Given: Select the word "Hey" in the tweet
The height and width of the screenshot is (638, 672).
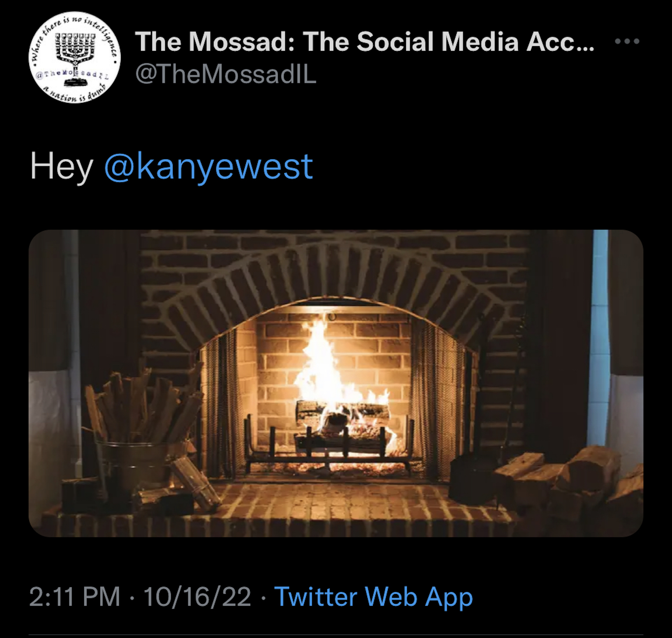Looking at the screenshot, I should (x=61, y=167).
